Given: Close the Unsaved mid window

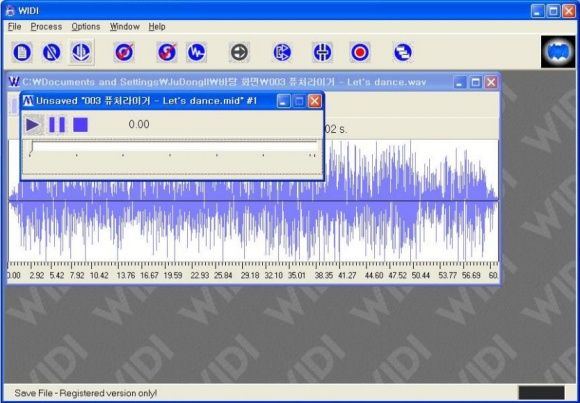Looking at the screenshot, I should (314, 101).
